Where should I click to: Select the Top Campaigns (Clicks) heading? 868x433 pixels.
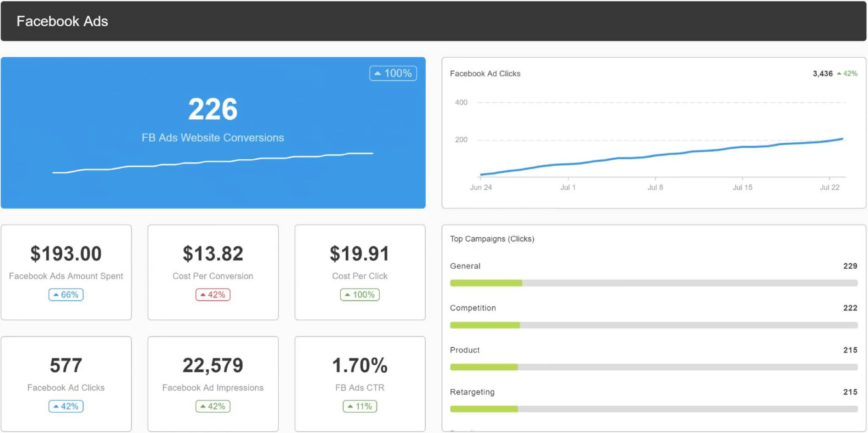492,239
